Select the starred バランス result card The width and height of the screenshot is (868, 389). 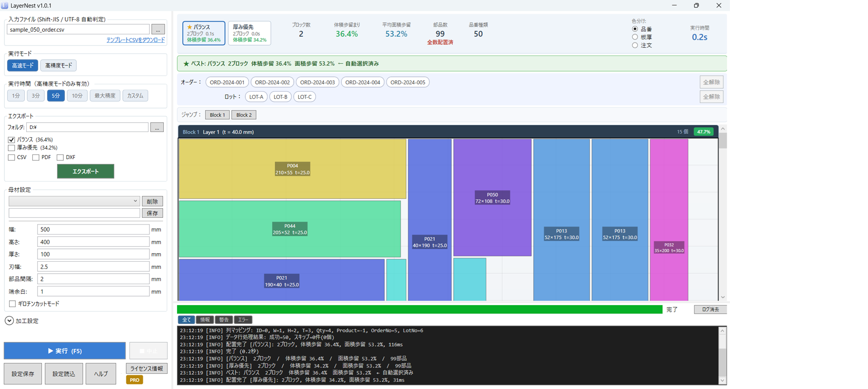coord(204,33)
